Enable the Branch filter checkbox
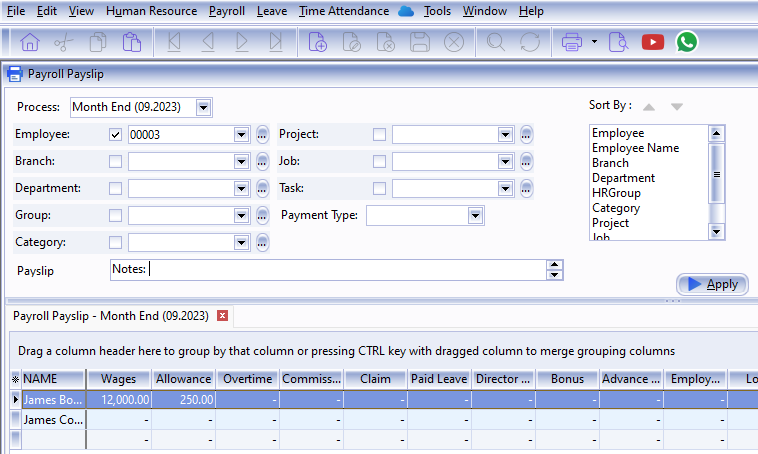Screen dimensions: 758x454 pos(115,161)
